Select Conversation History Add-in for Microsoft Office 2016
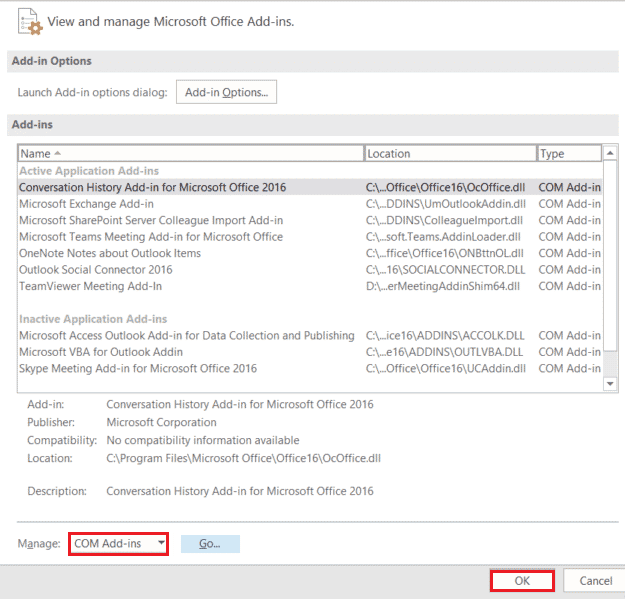625x599 pixels. click(310, 187)
